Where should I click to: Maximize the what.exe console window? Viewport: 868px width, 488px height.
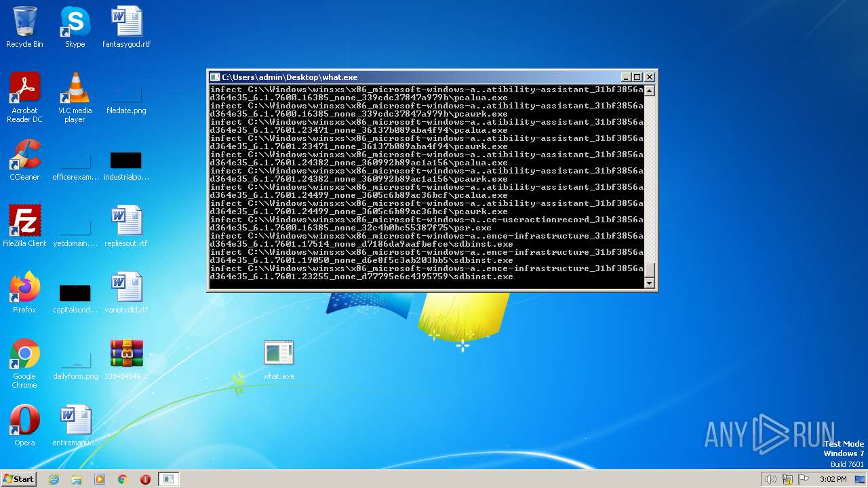tap(637, 77)
